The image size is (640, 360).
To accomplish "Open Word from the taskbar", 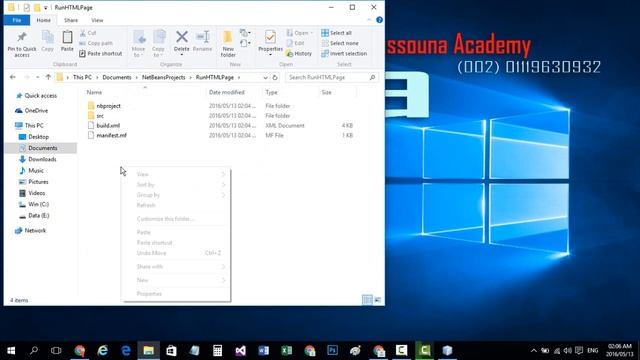I will 263,351.
